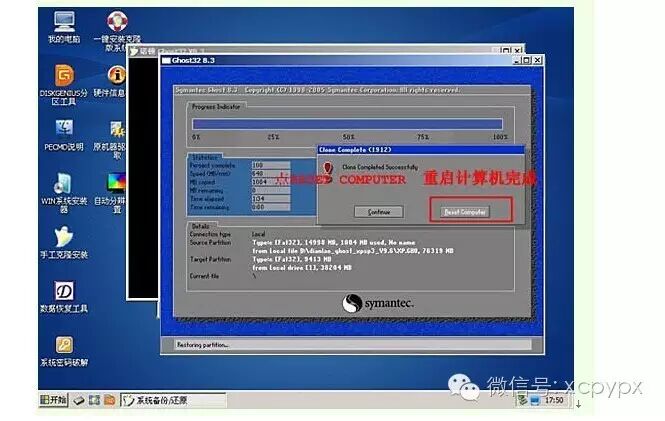665x421 pixels.
Task: Click the Time remaining value 0:00
Action: 271,207
